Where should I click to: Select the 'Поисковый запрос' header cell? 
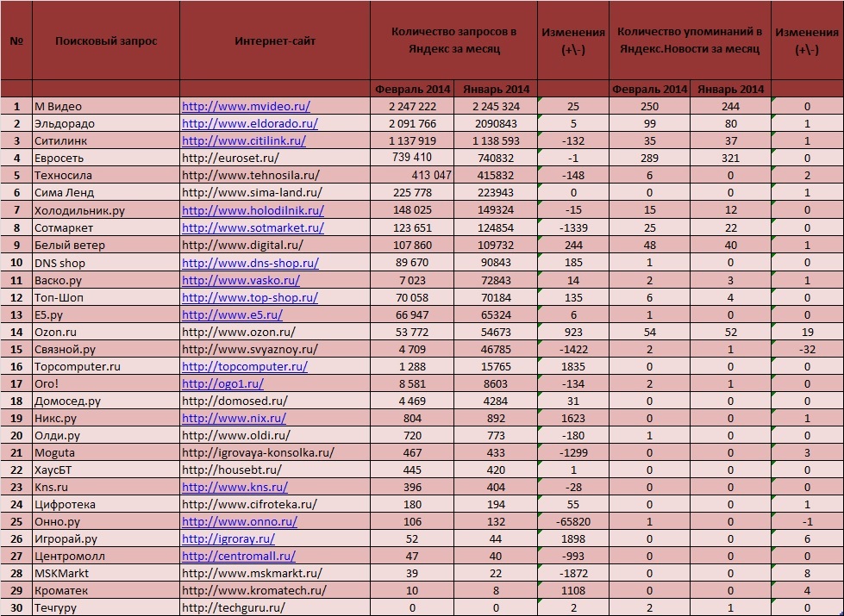click(106, 40)
